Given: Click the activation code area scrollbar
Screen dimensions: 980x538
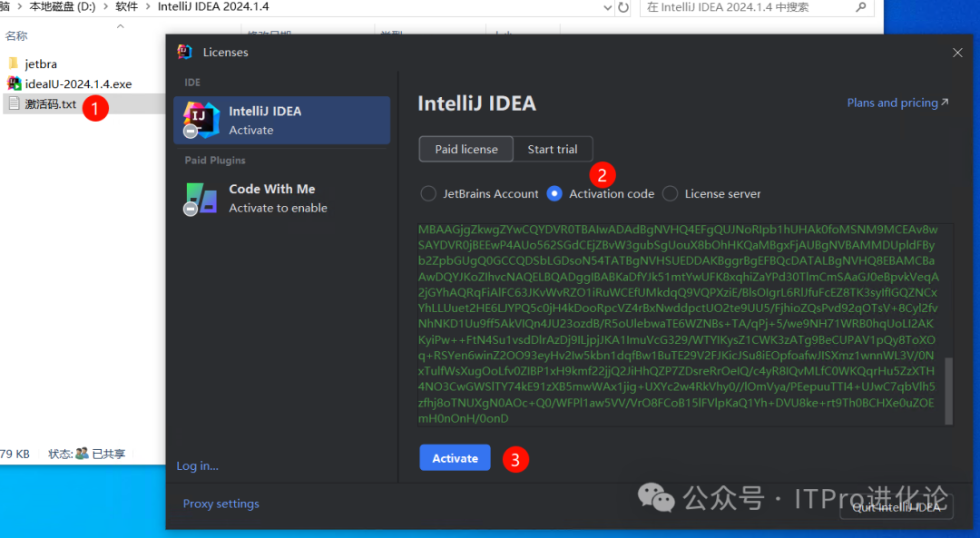Looking at the screenshot, I should [x=949, y=390].
